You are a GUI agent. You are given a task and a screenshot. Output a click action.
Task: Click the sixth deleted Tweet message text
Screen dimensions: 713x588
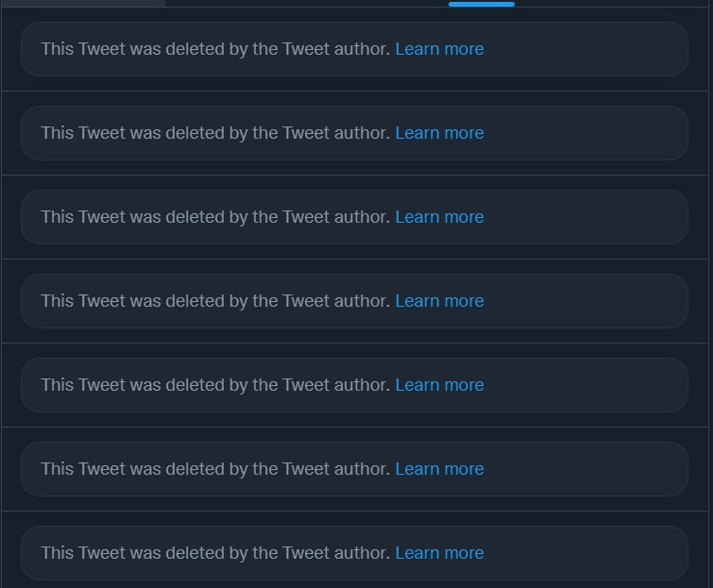[x=215, y=469]
